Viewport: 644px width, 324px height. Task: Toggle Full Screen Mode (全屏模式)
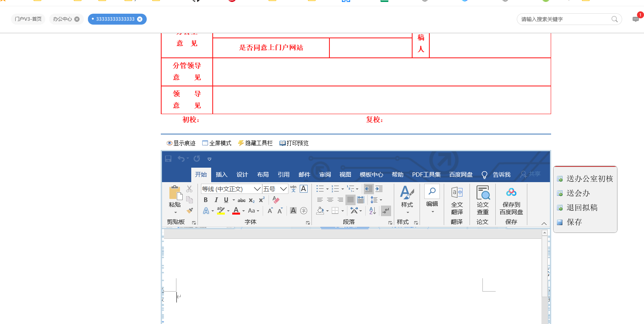217,143
